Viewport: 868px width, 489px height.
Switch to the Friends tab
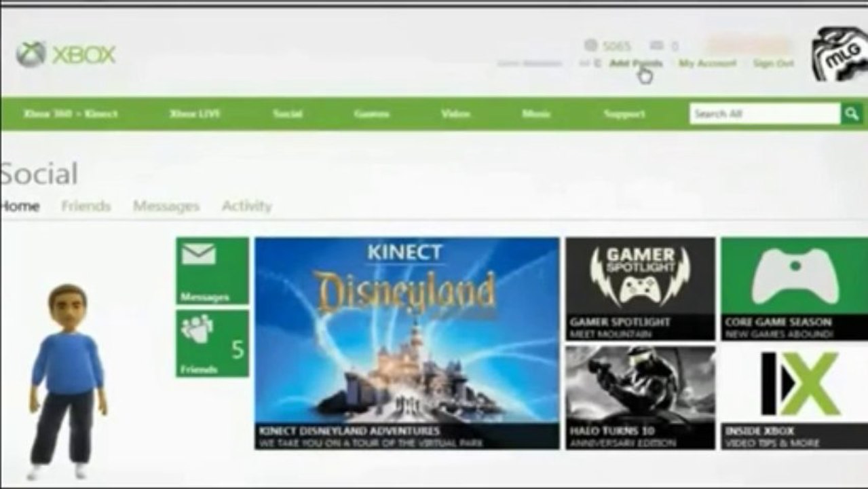(86, 206)
